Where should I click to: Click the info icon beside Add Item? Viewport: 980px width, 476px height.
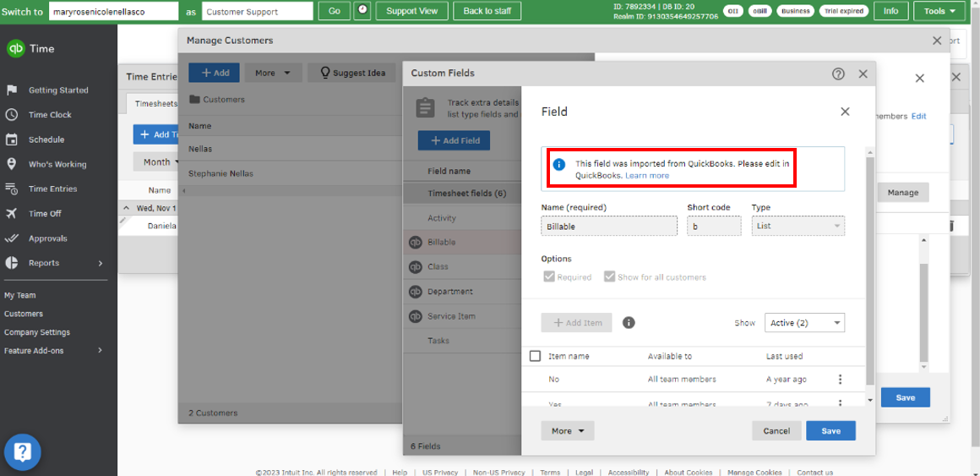pyautogui.click(x=629, y=323)
